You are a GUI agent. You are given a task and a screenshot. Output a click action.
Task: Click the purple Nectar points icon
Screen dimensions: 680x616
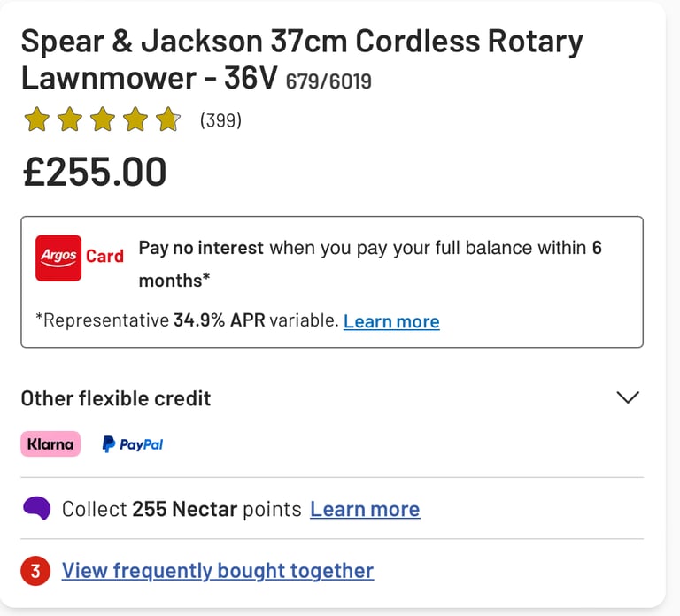36,508
